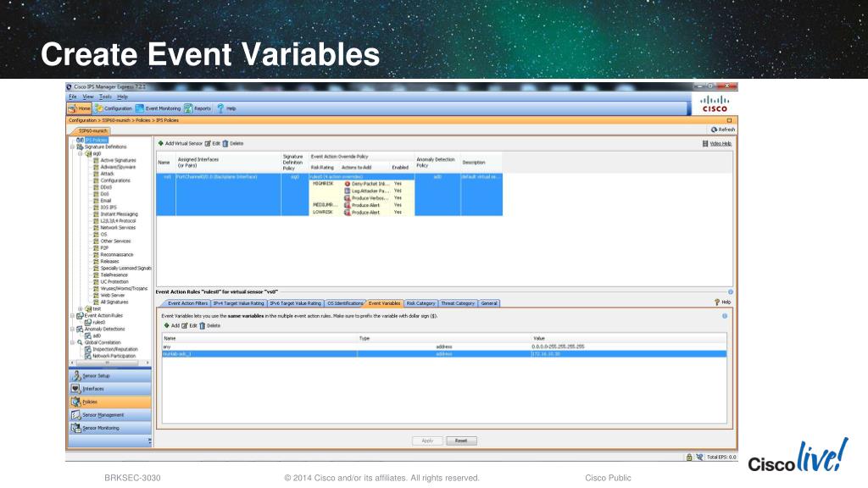Viewport: 868px width, 488px height.
Task: Switch to IPv6 Target Value Rating tab
Action: [x=295, y=303]
